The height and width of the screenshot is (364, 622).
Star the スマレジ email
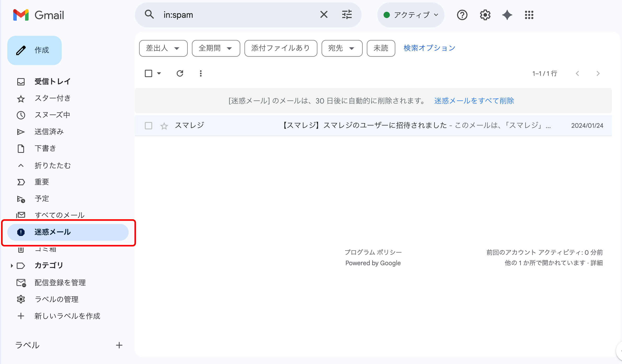tap(164, 126)
